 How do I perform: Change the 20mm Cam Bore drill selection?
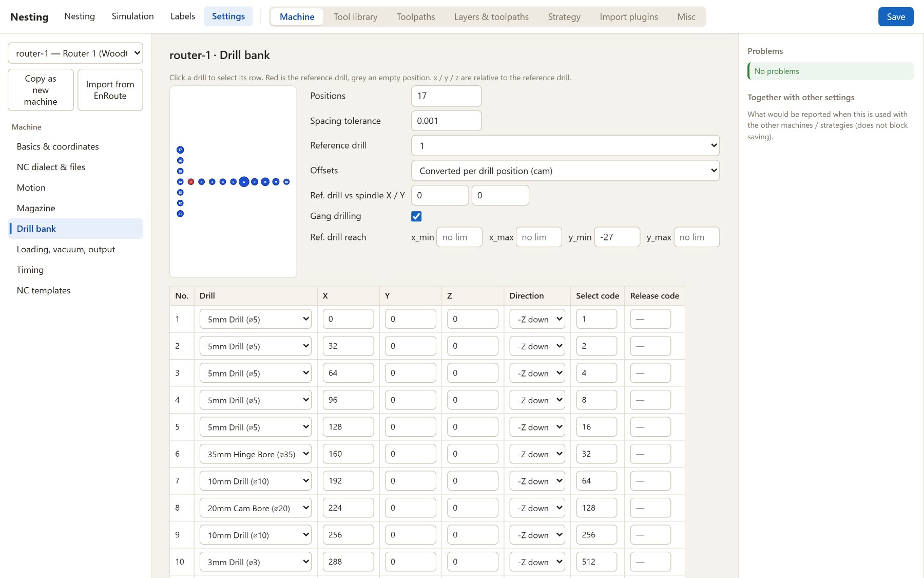pos(256,508)
